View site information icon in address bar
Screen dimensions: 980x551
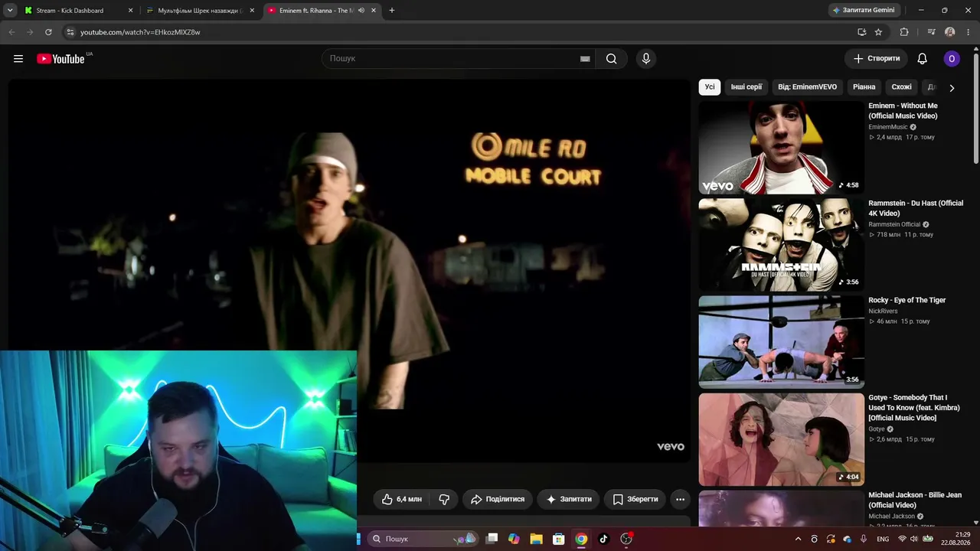coord(70,32)
